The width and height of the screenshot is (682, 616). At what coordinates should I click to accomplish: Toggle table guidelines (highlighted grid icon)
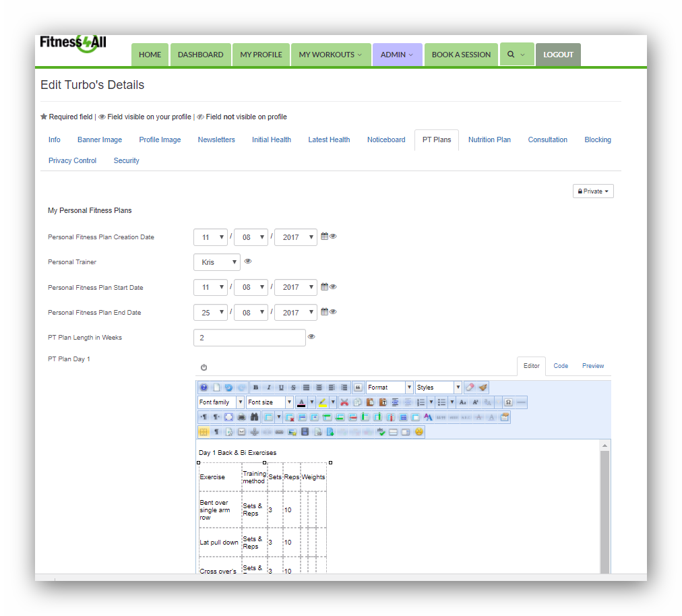(204, 432)
